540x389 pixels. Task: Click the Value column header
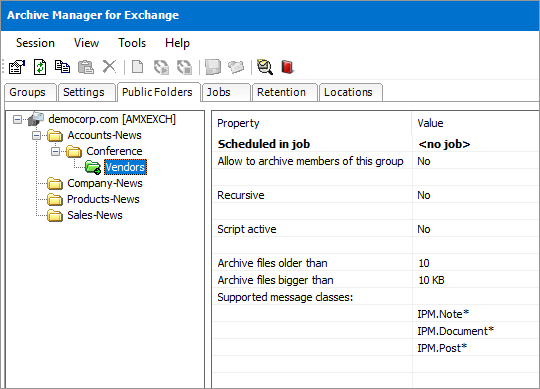(x=476, y=123)
